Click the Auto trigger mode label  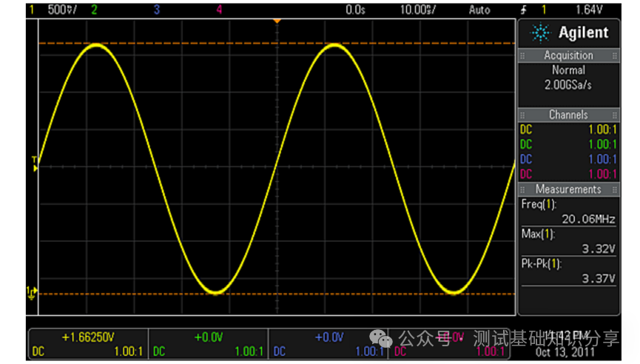point(479,10)
